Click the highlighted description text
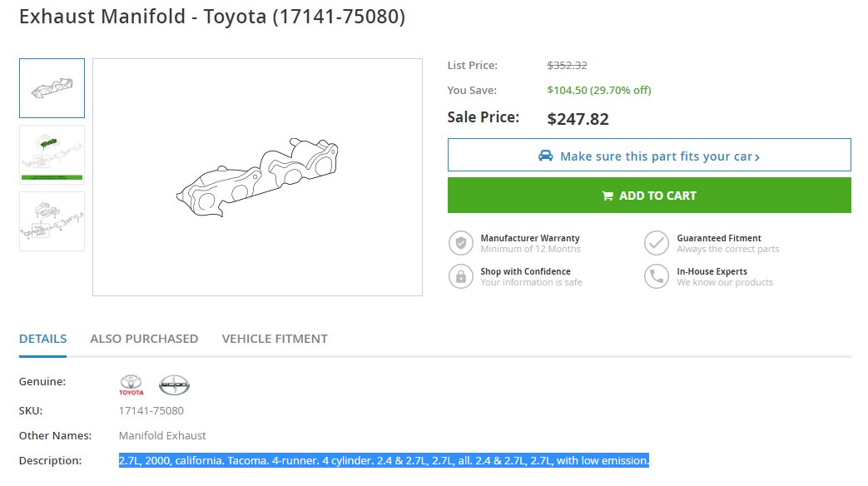This screenshot has width=868, height=486. pos(384,460)
